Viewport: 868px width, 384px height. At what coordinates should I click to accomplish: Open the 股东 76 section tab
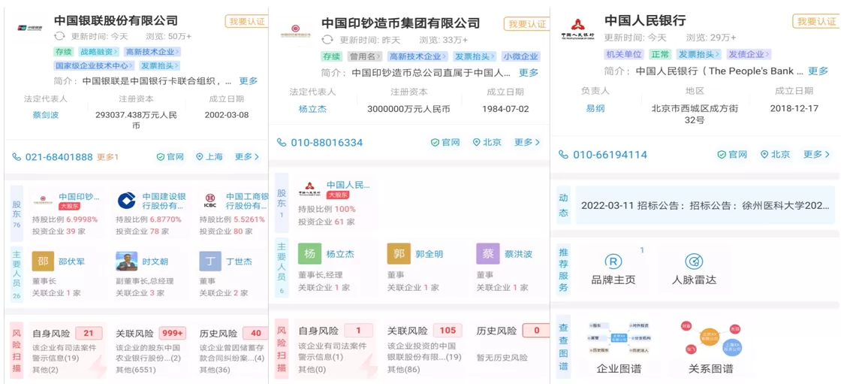pos(17,212)
